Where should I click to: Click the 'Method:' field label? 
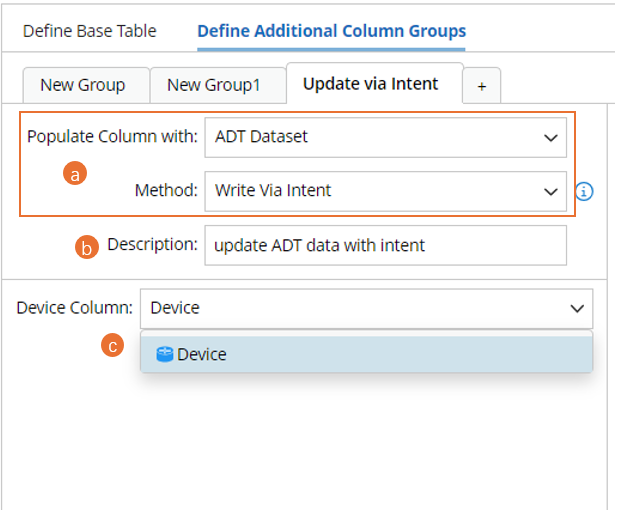[166, 190]
